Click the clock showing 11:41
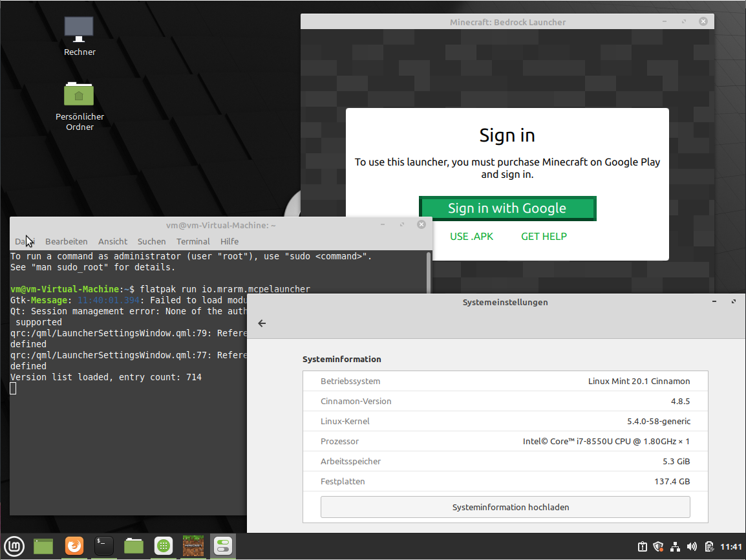 [x=731, y=546]
